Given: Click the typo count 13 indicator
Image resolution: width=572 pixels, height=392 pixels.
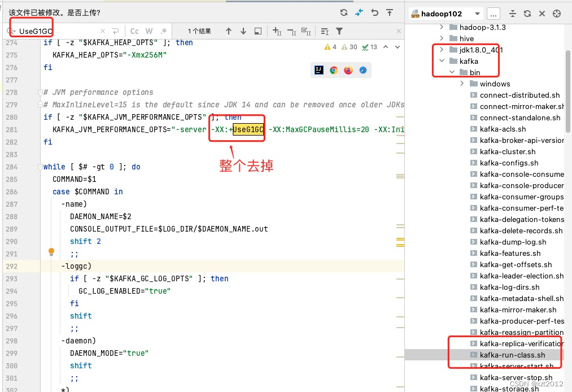Looking at the screenshot, I should coord(369,47).
